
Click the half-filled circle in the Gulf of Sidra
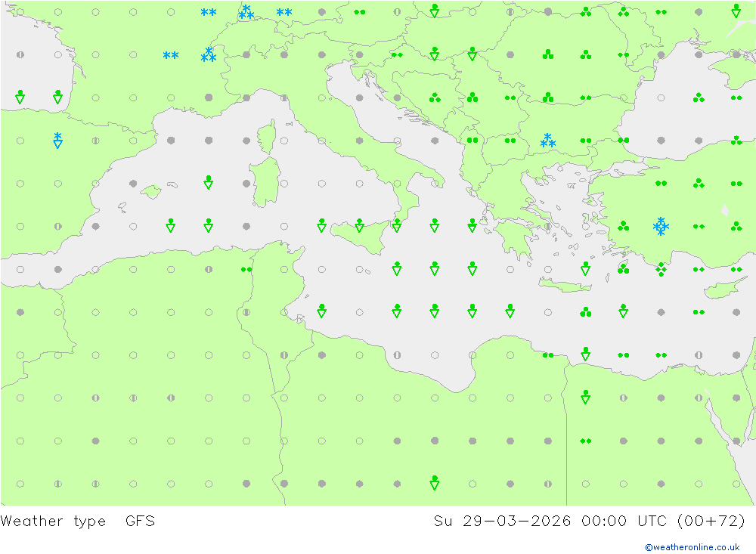pyautogui.click(x=397, y=355)
